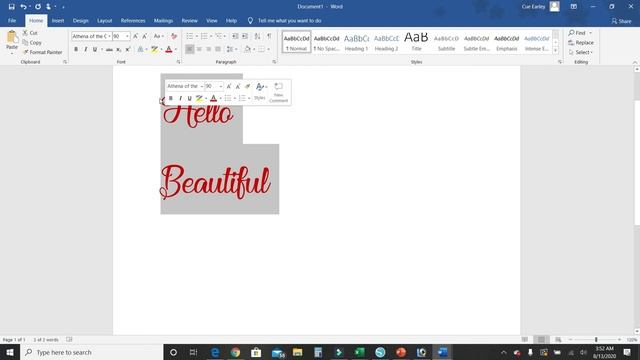640x360 pixels.
Task: Decrease paragraph indent
Action: coord(235,36)
